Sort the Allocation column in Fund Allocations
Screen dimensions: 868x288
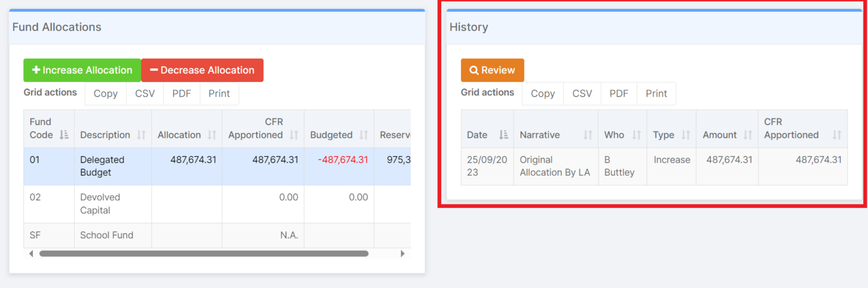pyautogui.click(x=212, y=135)
